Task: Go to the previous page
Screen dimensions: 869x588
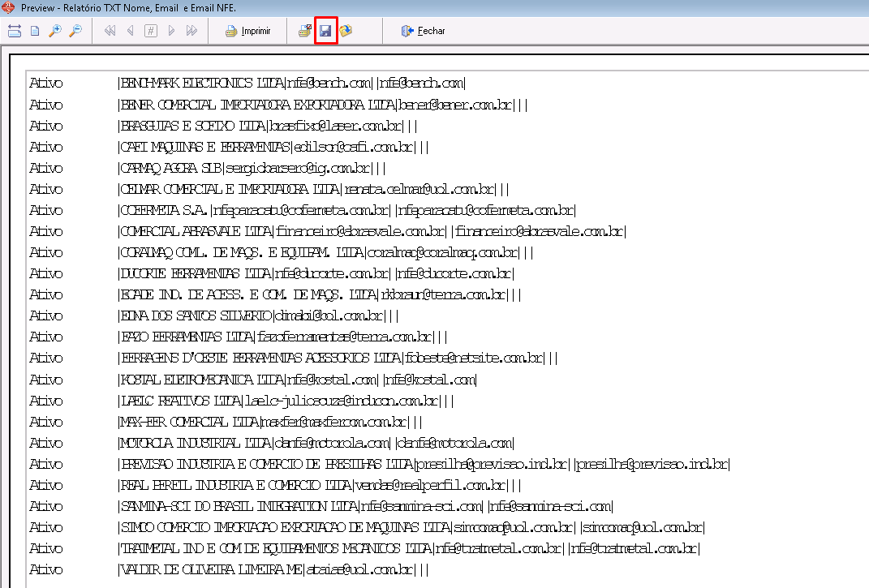Action: click(x=131, y=31)
